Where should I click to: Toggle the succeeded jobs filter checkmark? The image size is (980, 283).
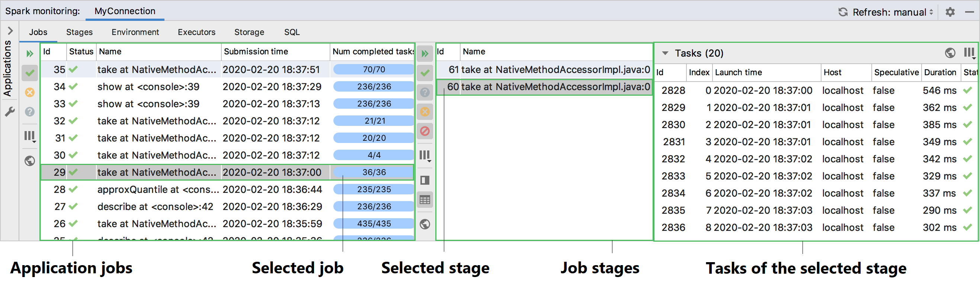[30, 73]
